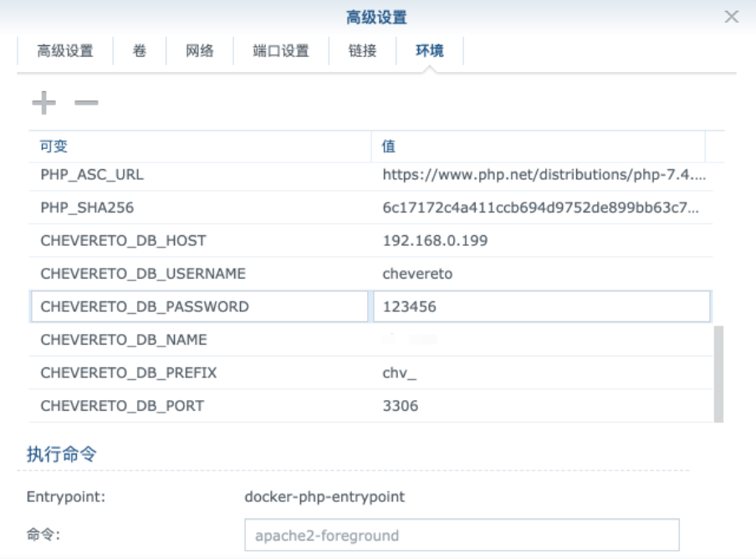Click the minus icon to remove variable

(86, 103)
